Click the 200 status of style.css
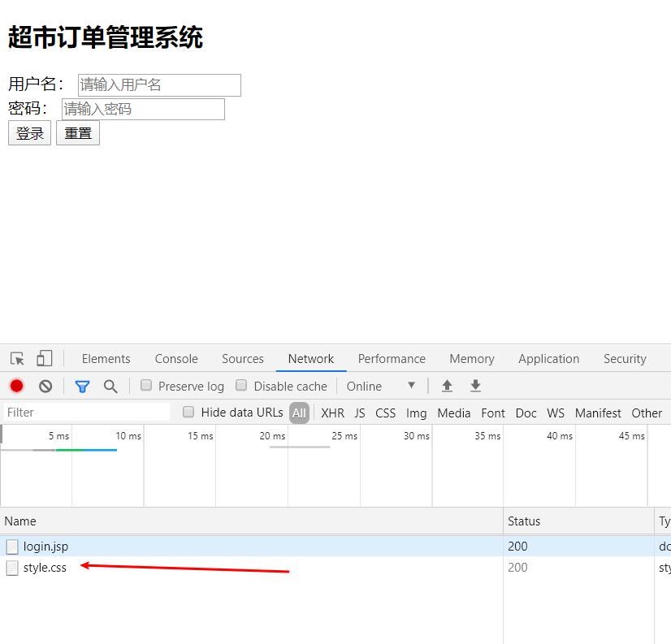671x644 pixels. [517, 568]
